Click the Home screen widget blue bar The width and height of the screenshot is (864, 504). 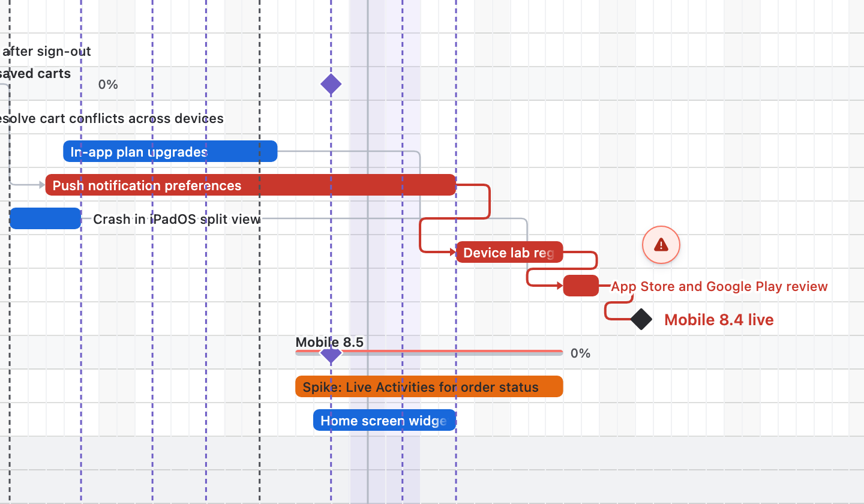[x=385, y=420]
